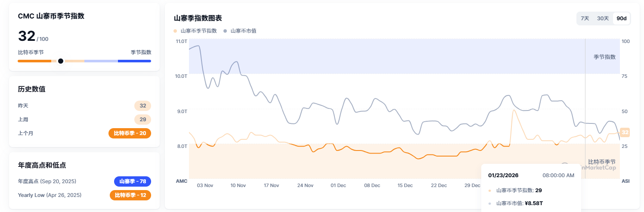Click the blue end of season bar
The height and width of the screenshot is (212, 644).
pyautogui.click(x=134, y=61)
